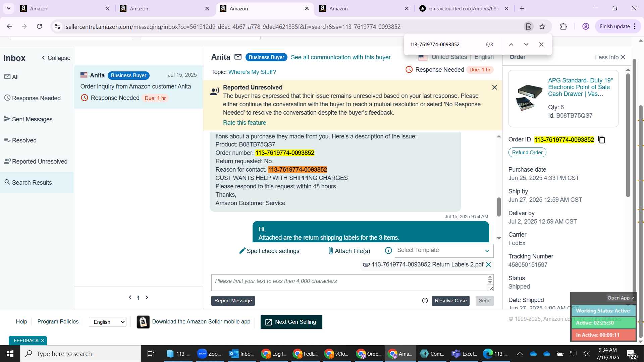Open the Sent Messages folder
Image resolution: width=644 pixels, height=362 pixels.
[x=28, y=119]
